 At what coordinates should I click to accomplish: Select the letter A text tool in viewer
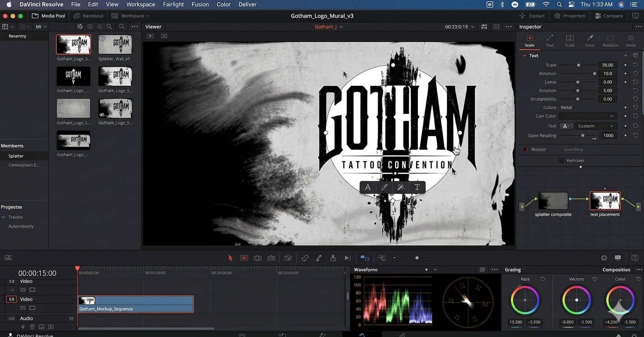tap(368, 187)
